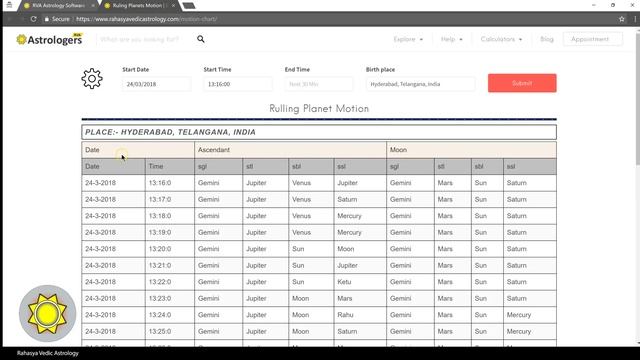
Task: Expand the Help dropdown menu
Action: point(451,39)
